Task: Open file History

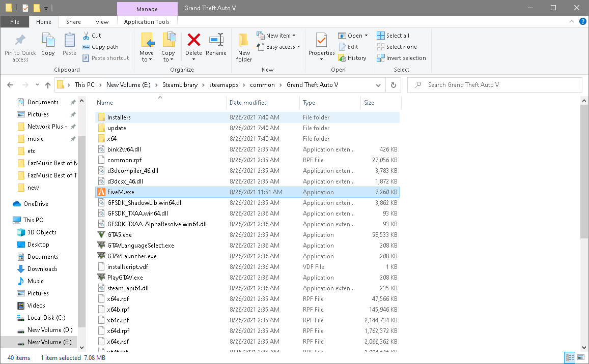Action: (352, 58)
